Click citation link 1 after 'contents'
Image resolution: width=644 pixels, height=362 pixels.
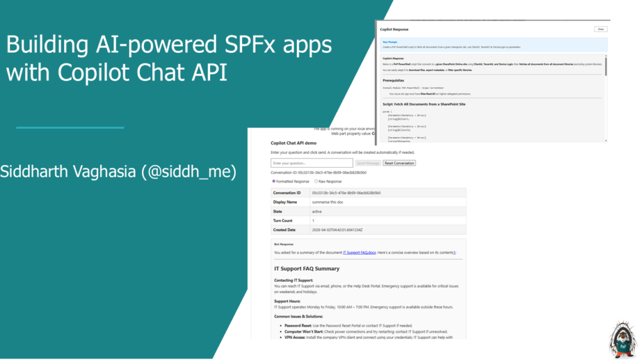[454, 253]
